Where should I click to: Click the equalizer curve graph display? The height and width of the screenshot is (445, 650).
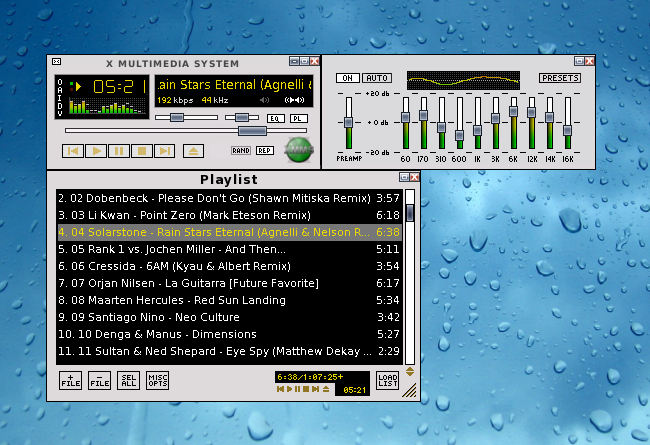pos(463,80)
